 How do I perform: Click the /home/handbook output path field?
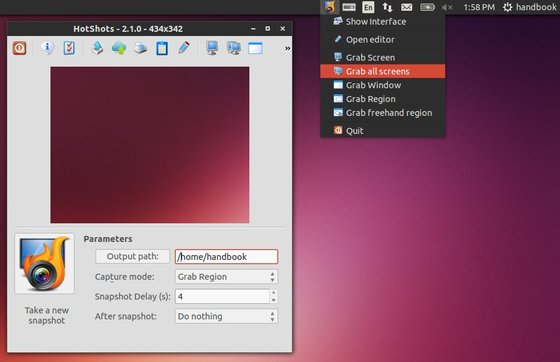coord(226,257)
